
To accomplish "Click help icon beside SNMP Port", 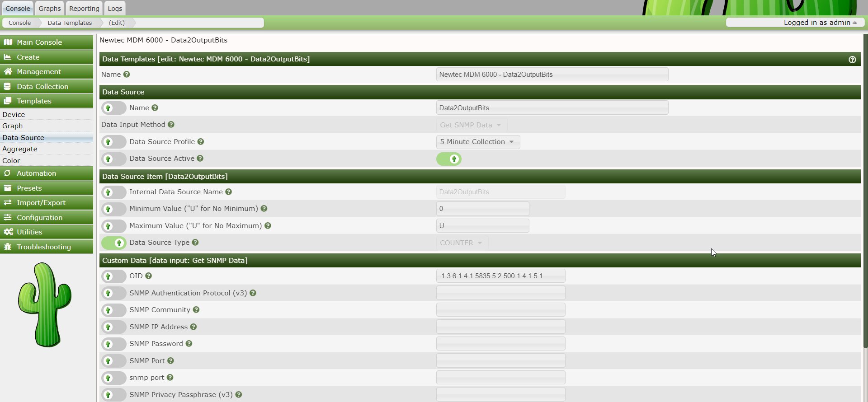I will pyautogui.click(x=170, y=361).
